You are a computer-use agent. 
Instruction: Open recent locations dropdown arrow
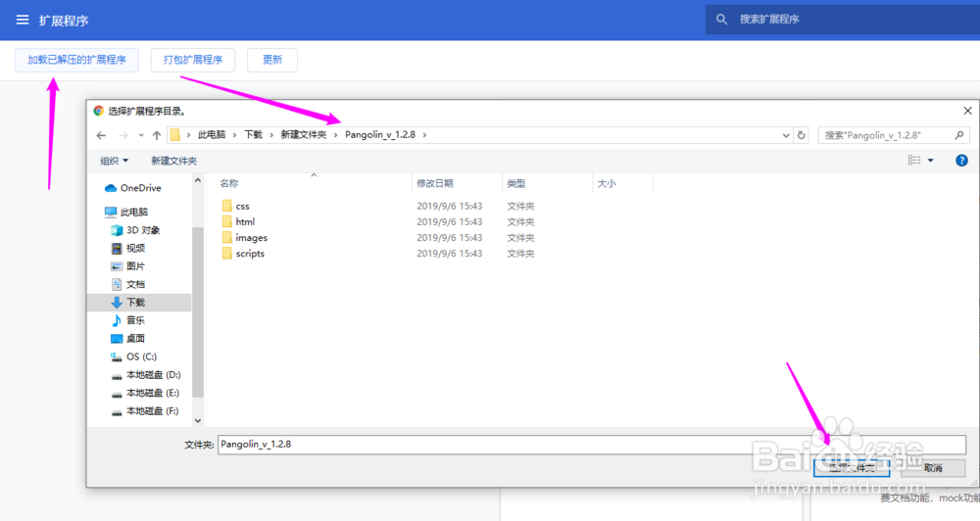[x=141, y=135]
